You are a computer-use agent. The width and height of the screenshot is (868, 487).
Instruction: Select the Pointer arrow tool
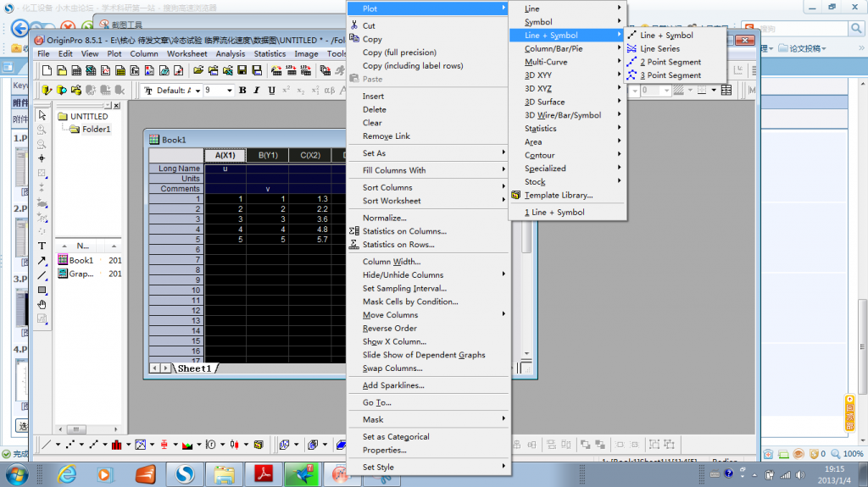(42, 115)
